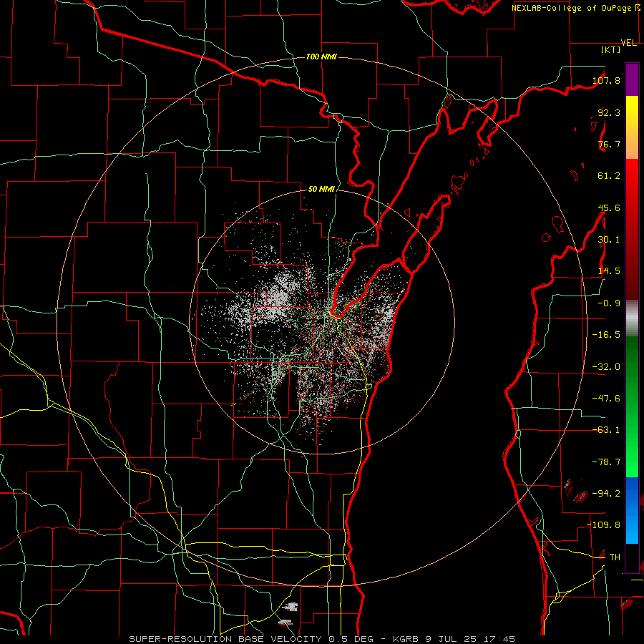Click the -109.8 velocity scale value

[604, 525]
